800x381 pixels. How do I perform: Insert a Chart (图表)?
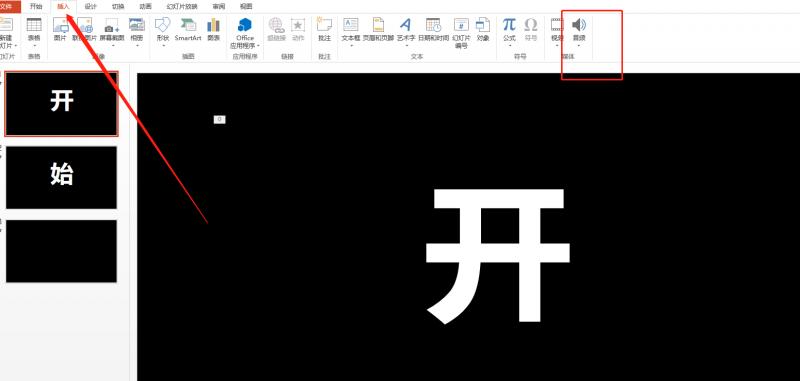(x=214, y=29)
